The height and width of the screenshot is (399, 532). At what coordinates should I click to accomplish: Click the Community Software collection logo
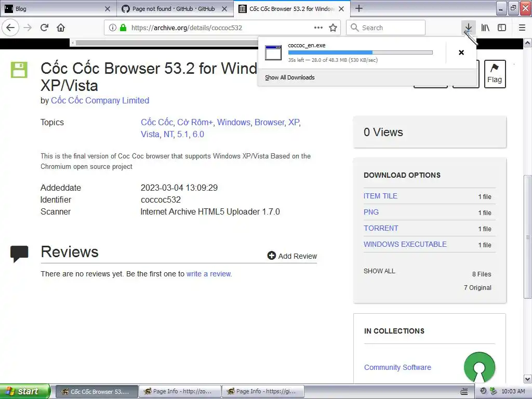pos(479,367)
